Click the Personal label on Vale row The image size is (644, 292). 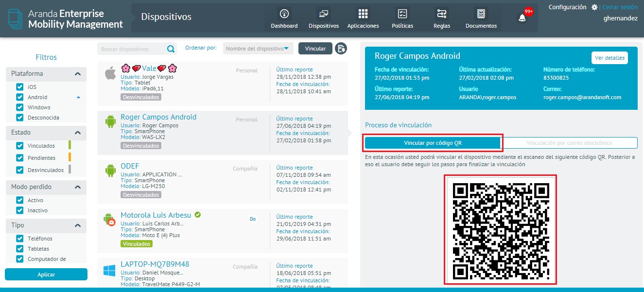(247, 70)
